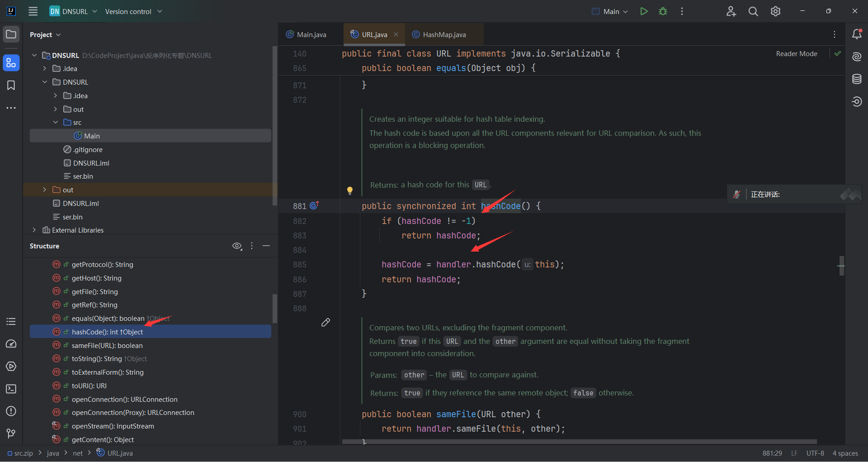This screenshot has width=868, height=462.
Task: Open the TODO list tool window
Action: pyautogui.click(x=11, y=322)
